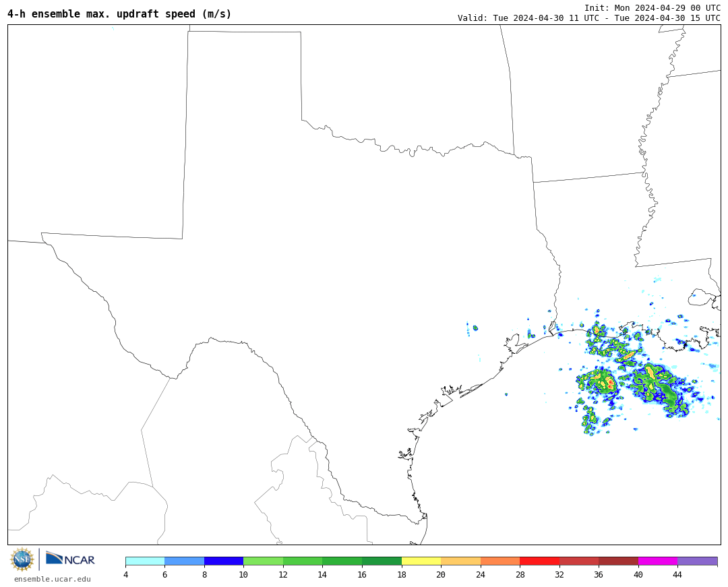Click the light cyan 4-6 colorbar swatch
728x587 pixels.
(145, 561)
